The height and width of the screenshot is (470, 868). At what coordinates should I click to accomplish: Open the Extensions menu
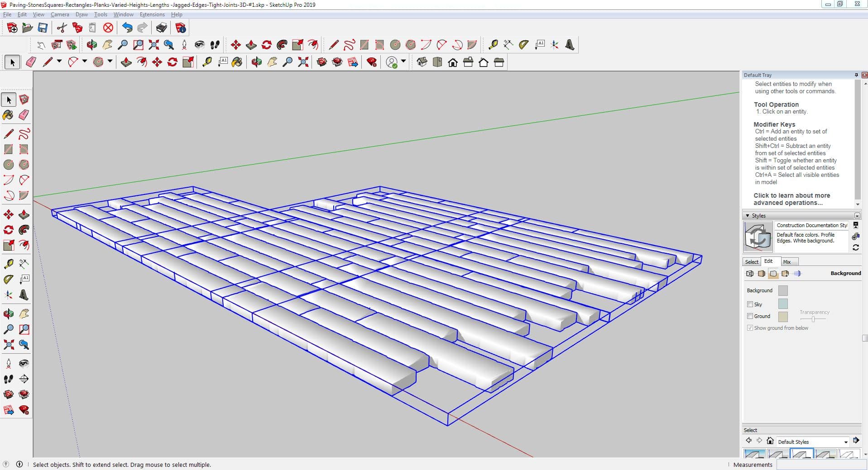click(x=152, y=14)
